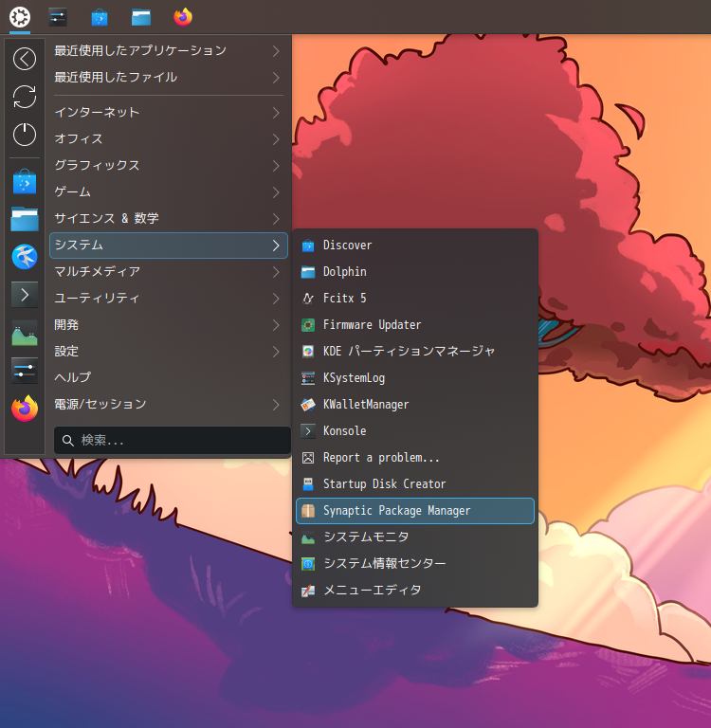The image size is (711, 728).
Task: Click the search magnifier icon
Action: (68, 441)
